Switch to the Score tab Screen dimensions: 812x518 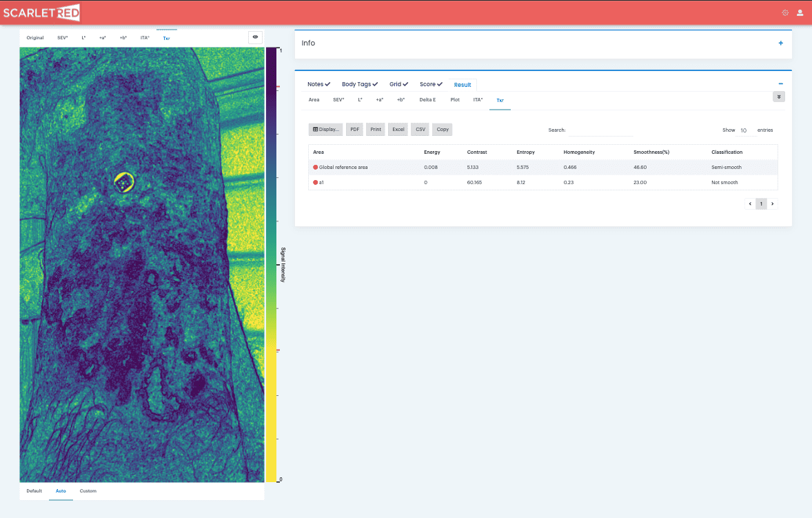431,84
